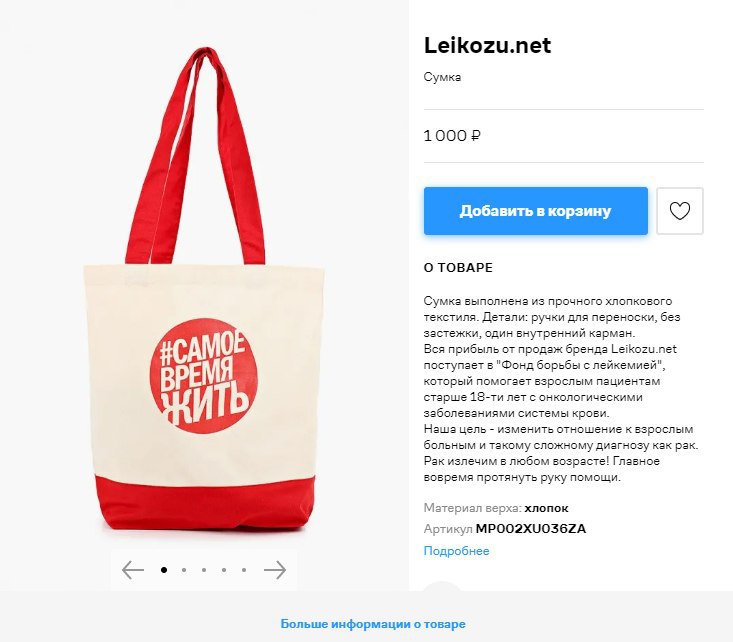Viewport: 733px width, 642px height.
Task: Click the partially hidden round icon below Подробнее
Action: pos(442,586)
